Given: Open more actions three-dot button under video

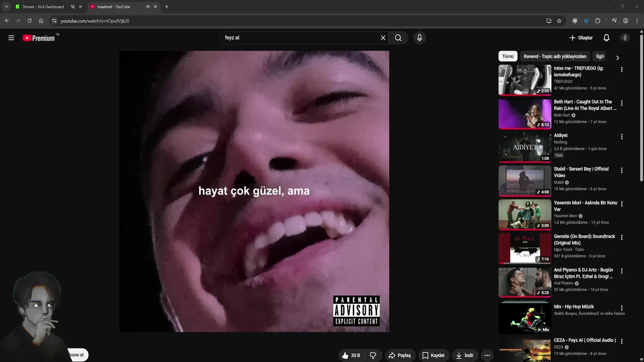Looking at the screenshot, I should pyautogui.click(x=487, y=355).
